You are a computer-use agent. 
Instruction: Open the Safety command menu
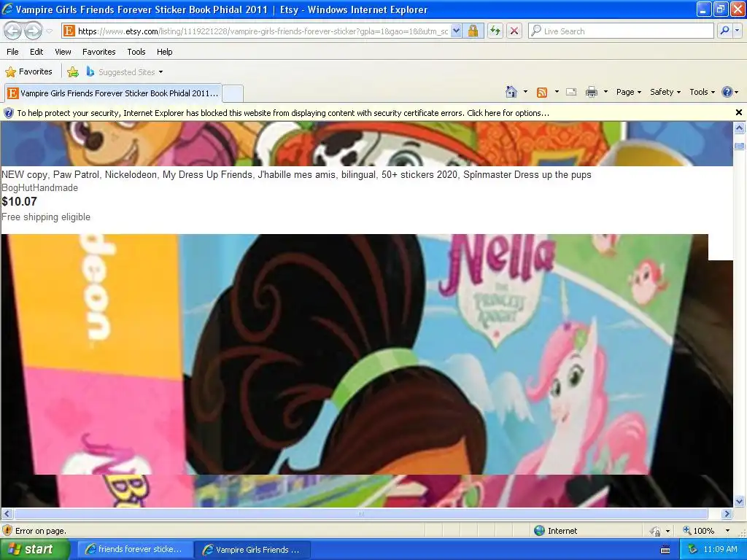click(665, 92)
